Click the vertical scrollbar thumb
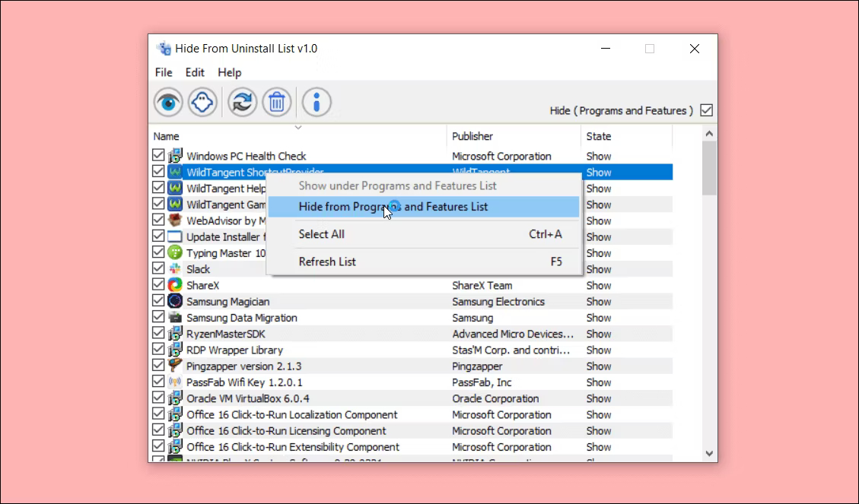Image resolution: width=859 pixels, height=504 pixels. [x=709, y=168]
